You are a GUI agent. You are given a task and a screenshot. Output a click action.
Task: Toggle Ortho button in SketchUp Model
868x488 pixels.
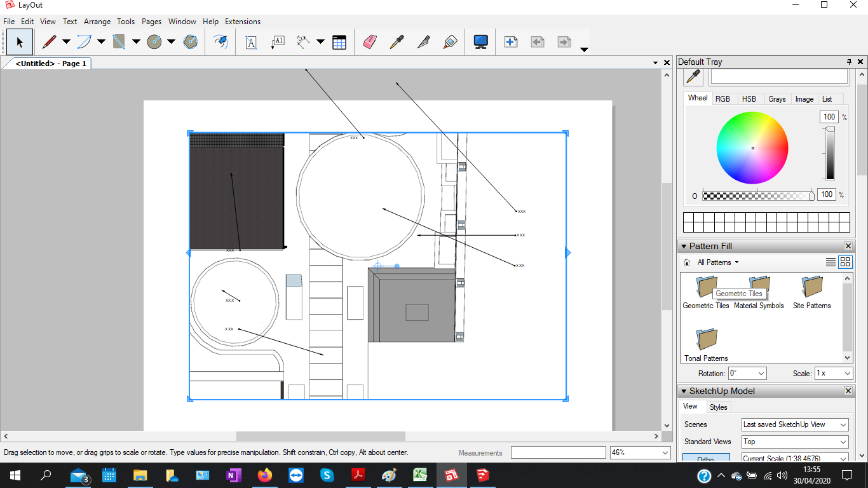[706, 458]
